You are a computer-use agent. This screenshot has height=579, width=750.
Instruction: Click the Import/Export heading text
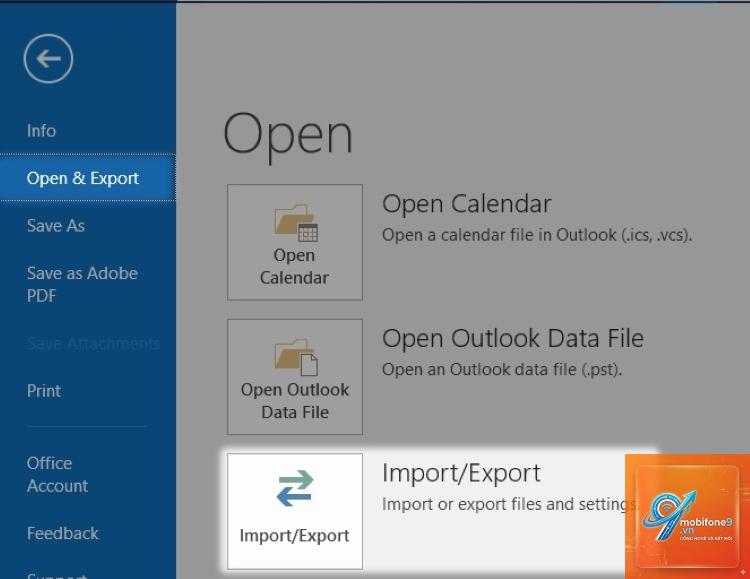[x=461, y=473]
